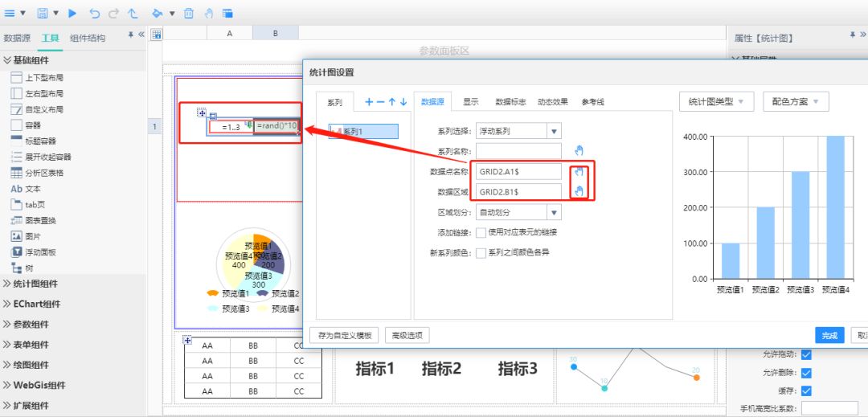Click the 系列名称 input field
Image resolution: width=868 pixels, height=417 pixels.
tap(518, 151)
